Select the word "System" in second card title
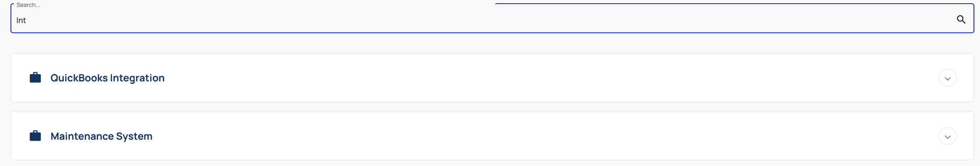The image size is (980, 166). [134, 136]
